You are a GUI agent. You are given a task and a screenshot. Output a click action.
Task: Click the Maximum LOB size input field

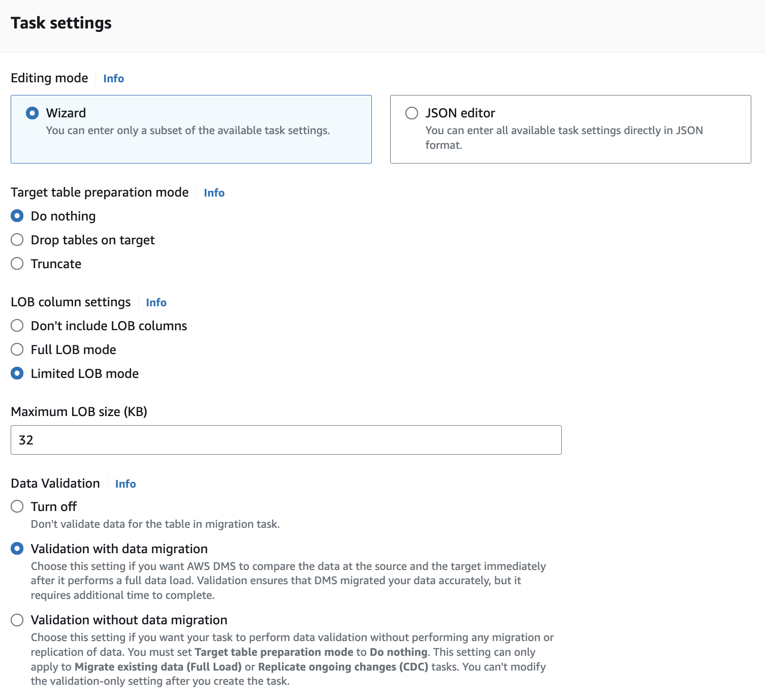[285, 439]
